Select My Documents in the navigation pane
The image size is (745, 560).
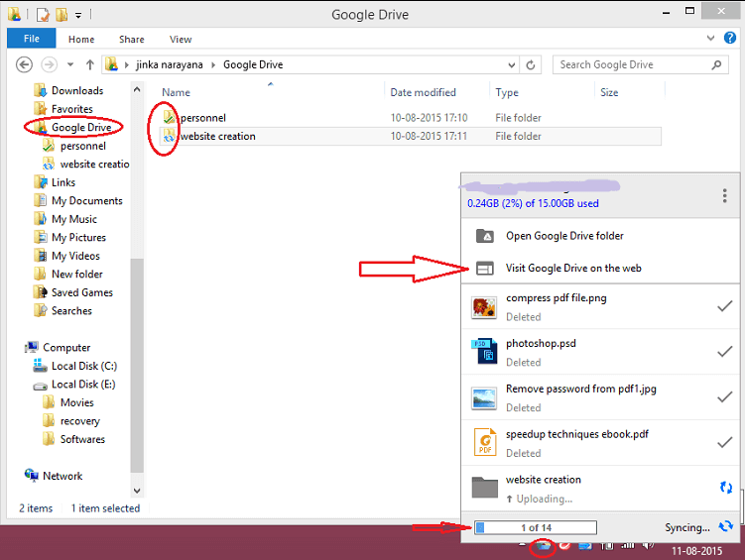tap(86, 201)
